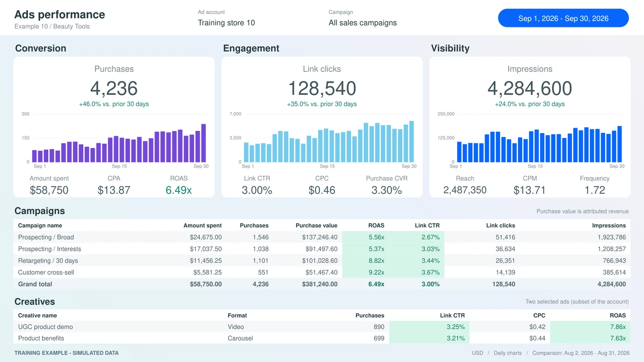Select the Prospecting / Broad campaign row
The image size is (644, 362).
click(x=322, y=237)
